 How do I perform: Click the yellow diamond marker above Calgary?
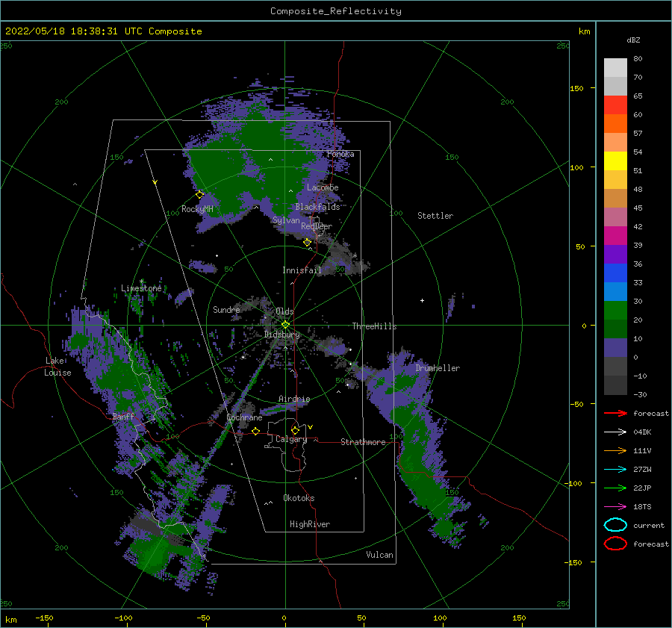click(x=295, y=430)
